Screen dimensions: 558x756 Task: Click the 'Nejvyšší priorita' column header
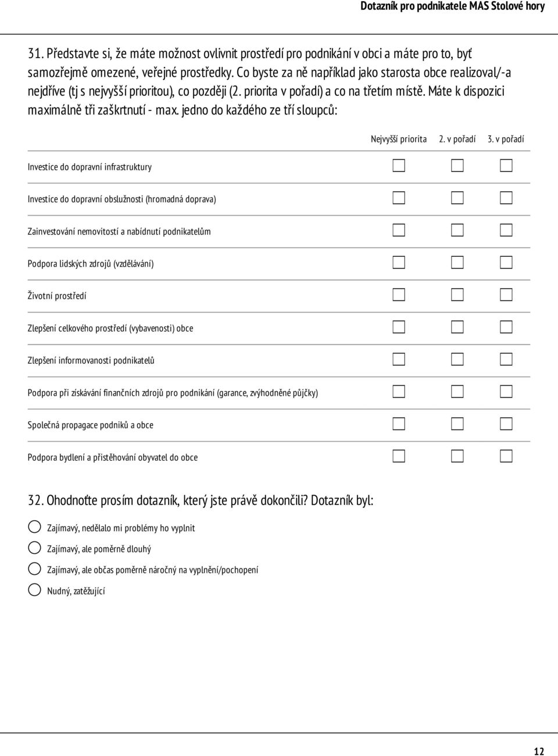click(x=399, y=139)
